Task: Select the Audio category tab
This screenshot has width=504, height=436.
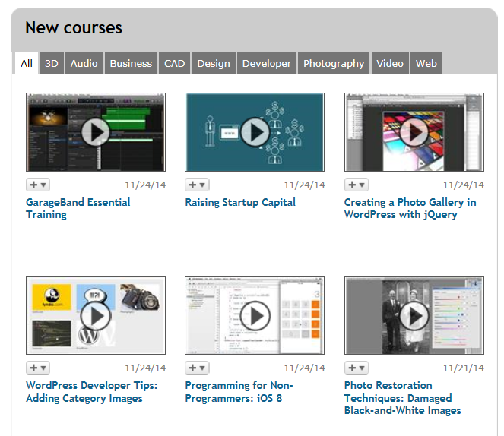Action: click(x=84, y=63)
